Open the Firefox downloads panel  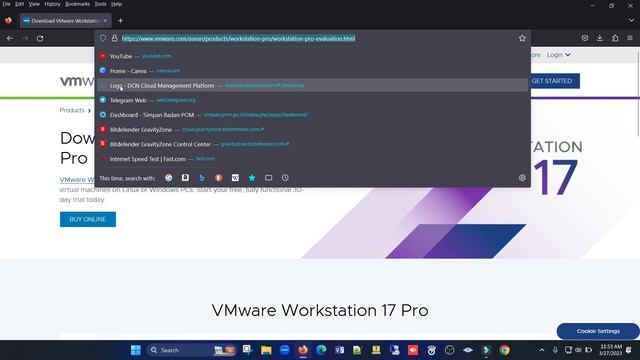(600, 38)
